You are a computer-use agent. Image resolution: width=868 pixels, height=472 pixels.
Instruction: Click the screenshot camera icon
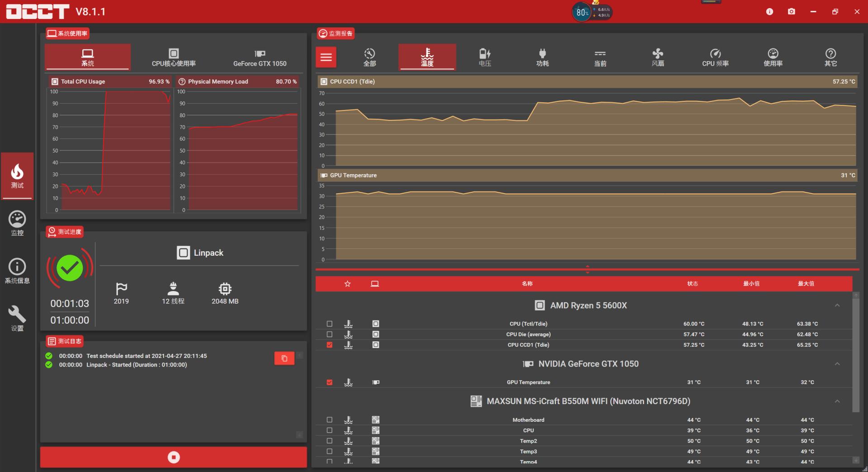[791, 12]
